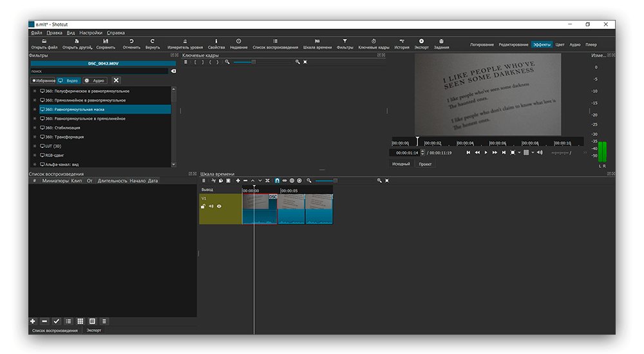Viewport: 644px width, 354px height.
Task: Toggle the timeline snapping magnet
Action: pyautogui.click(x=277, y=181)
